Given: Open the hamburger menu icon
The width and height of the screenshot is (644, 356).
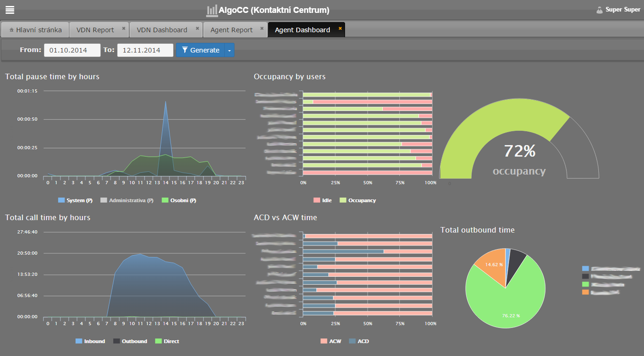Looking at the screenshot, I should pyautogui.click(x=10, y=10).
